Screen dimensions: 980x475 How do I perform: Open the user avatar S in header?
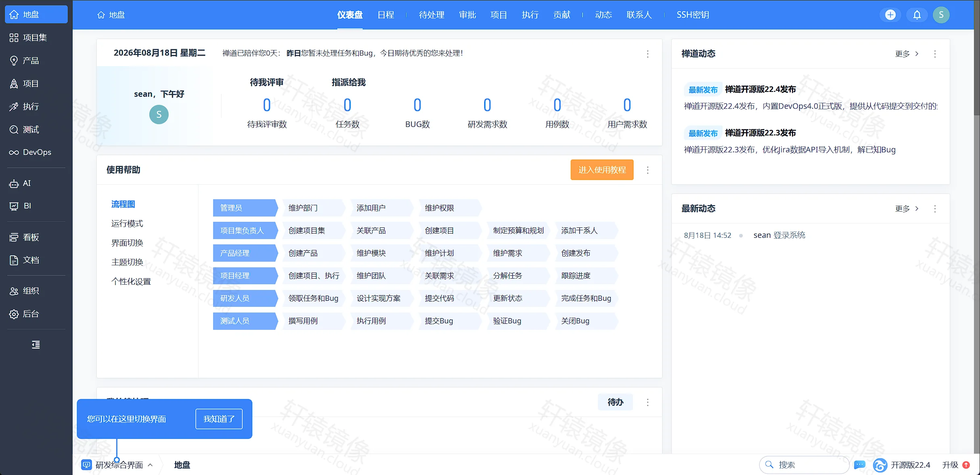click(x=941, y=15)
